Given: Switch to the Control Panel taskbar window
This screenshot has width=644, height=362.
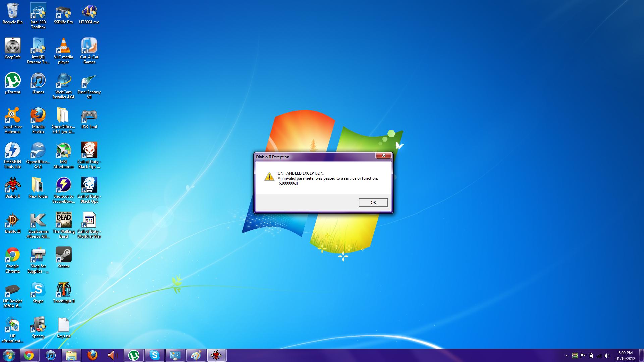Looking at the screenshot, I should [175, 355].
